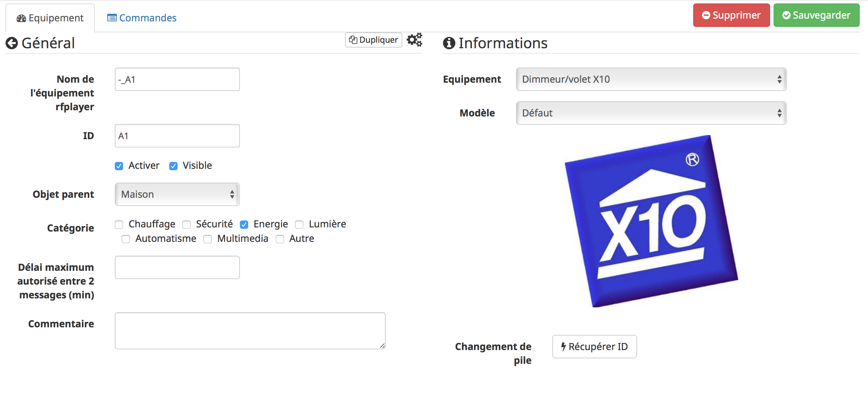
Task: Check the Automatisme category
Action: point(126,239)
